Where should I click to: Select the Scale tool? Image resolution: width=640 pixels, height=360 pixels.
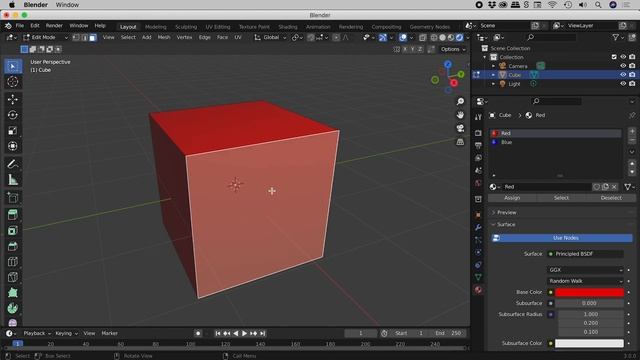13,131
